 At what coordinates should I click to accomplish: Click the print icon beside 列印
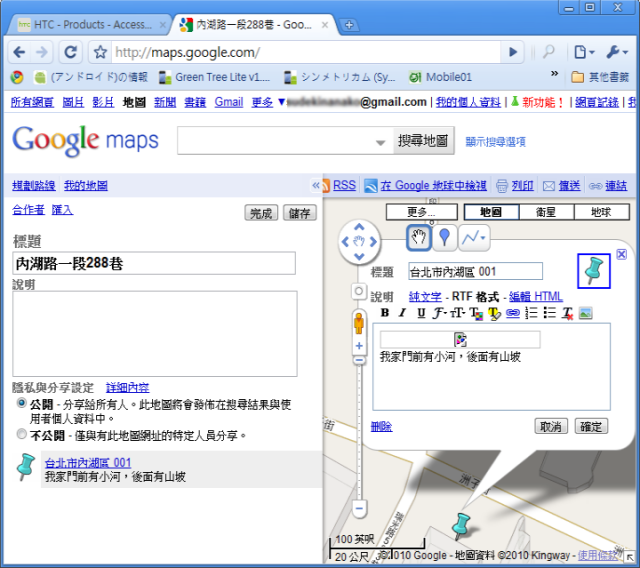(502, 186)
